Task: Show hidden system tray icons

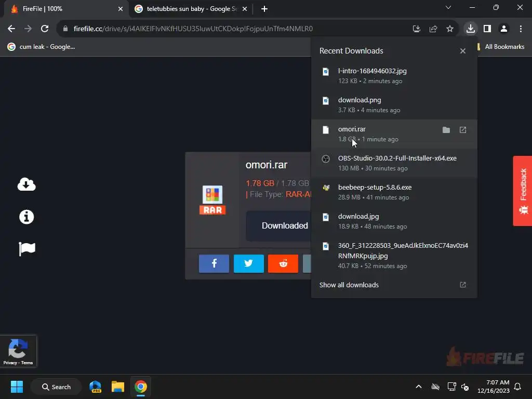Action: pyautogui.click(x=419, y=387)
